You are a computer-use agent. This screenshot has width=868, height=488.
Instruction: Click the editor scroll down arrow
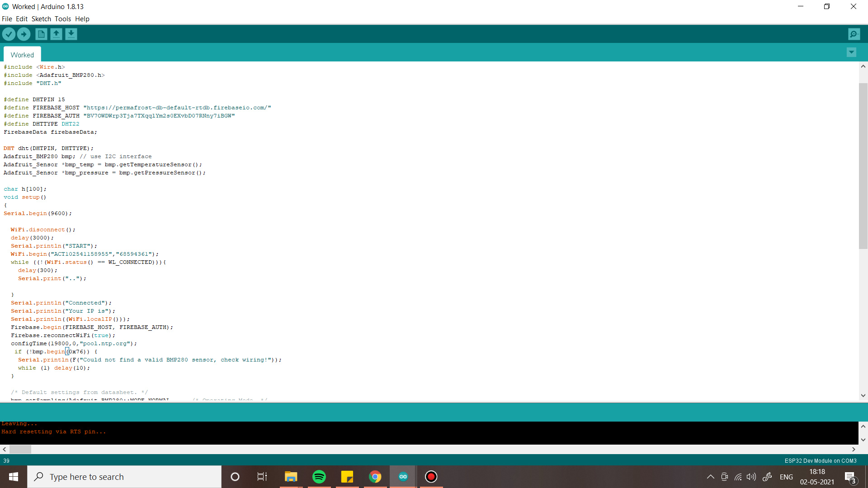click(x=863, y=395)
